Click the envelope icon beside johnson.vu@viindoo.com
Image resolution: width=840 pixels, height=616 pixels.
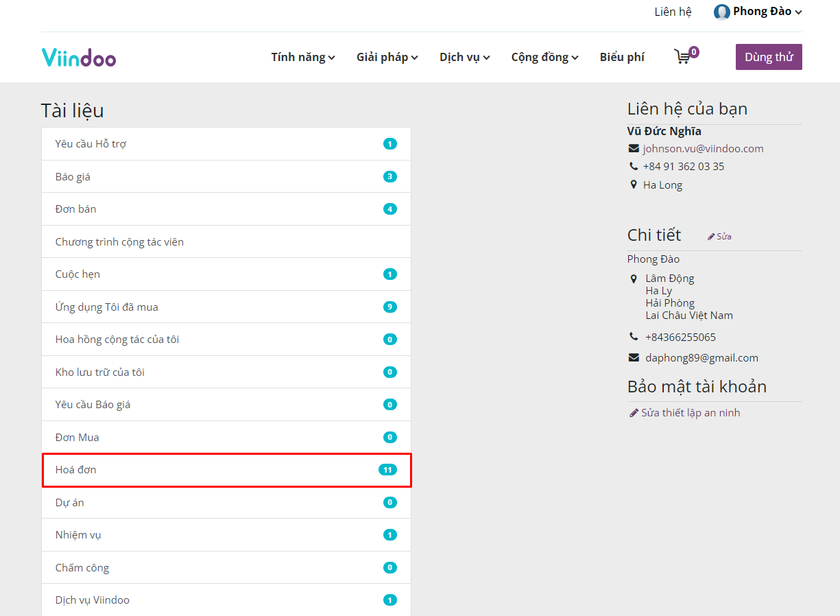pos(634,149)
